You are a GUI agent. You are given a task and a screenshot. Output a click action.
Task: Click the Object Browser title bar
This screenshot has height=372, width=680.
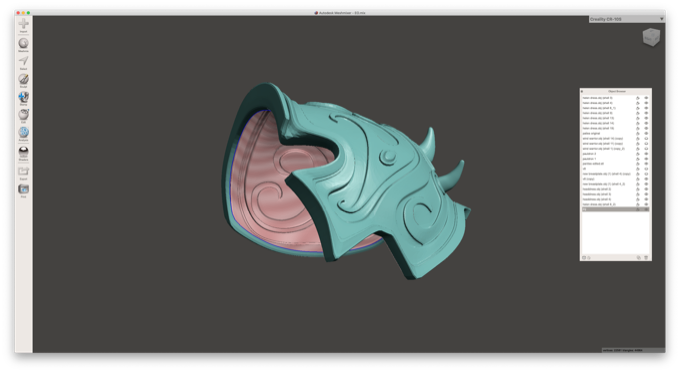pos(616,91)
